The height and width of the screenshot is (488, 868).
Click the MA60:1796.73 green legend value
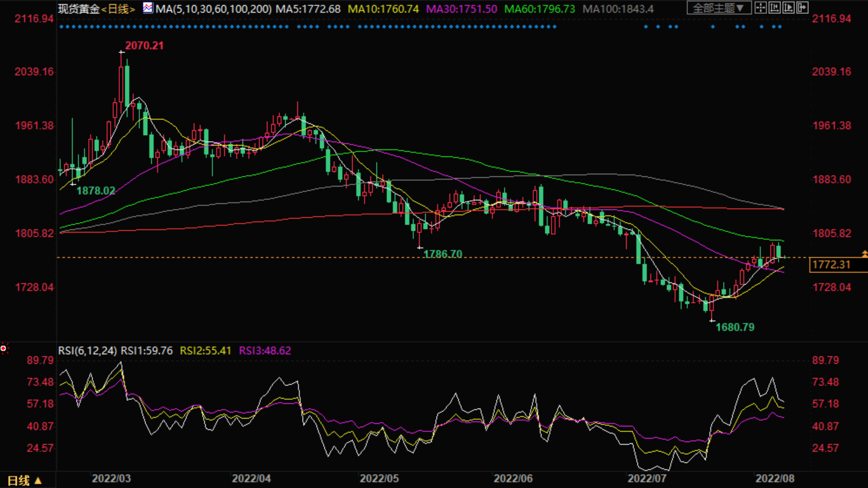pyautogui.click(x=539, y=9)
